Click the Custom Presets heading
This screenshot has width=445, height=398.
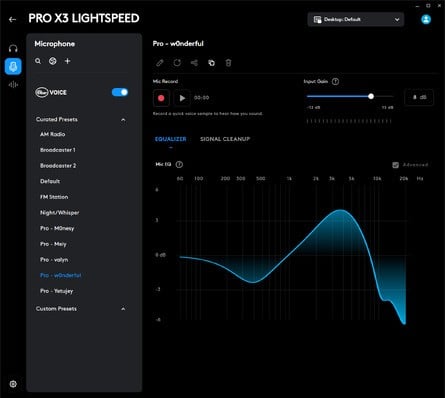click(56, 309)
